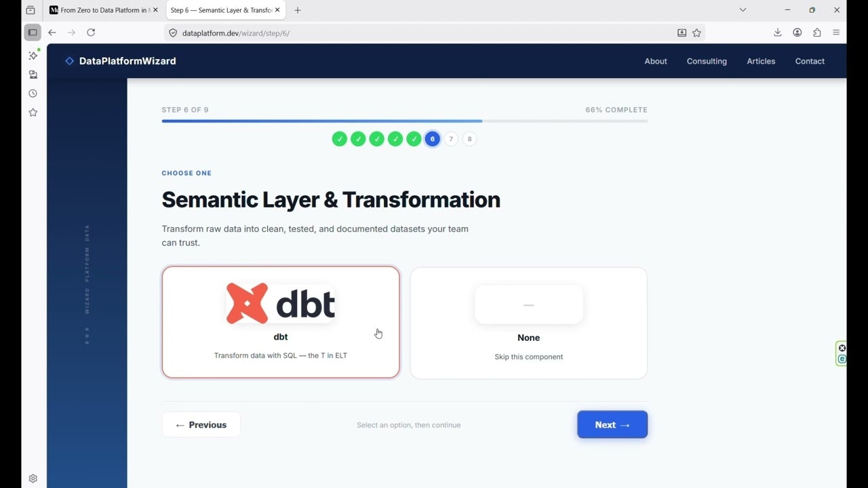This screenshot has width=868, height=488.
Task: Open the tab overview icon at top-left
Action: 31,10
